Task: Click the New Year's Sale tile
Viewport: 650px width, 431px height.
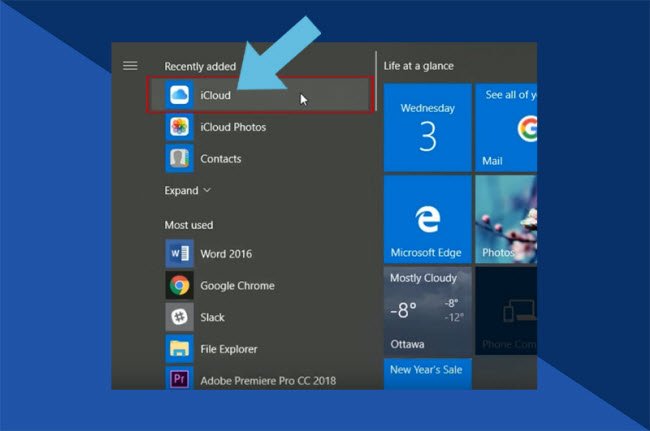Action: (x=427, y=374)
